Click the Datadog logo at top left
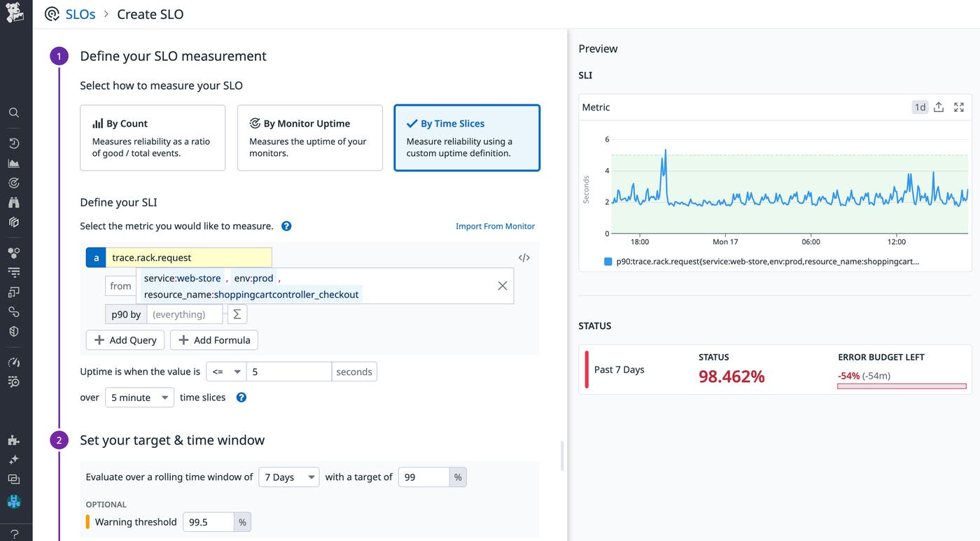980x541 pixels. [15, 13]
